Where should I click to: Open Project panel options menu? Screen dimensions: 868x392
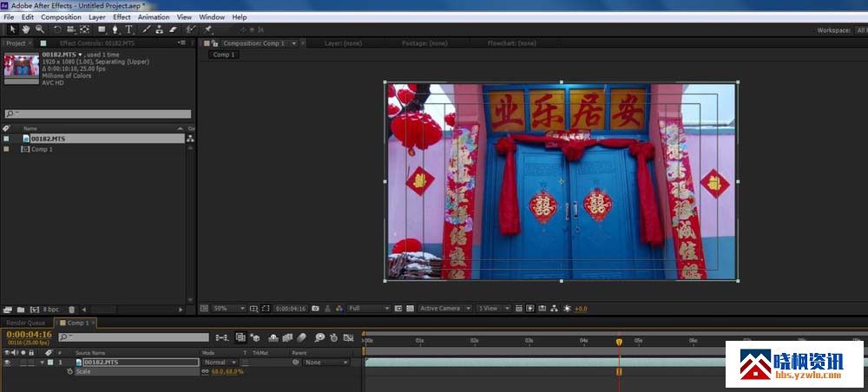pyautogui.click(x=181, y=42)
